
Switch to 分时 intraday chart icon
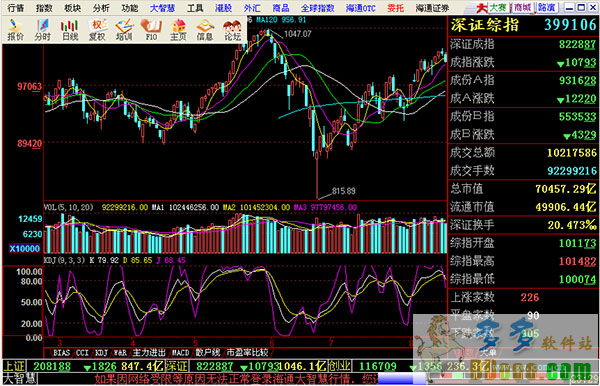pos(42,30)
